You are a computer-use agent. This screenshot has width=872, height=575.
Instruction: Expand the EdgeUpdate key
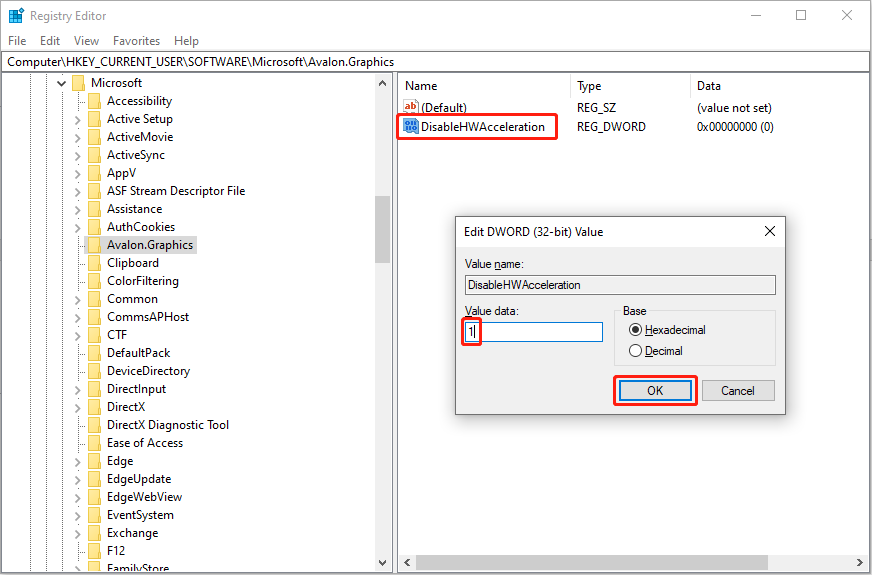click(77, 479)
